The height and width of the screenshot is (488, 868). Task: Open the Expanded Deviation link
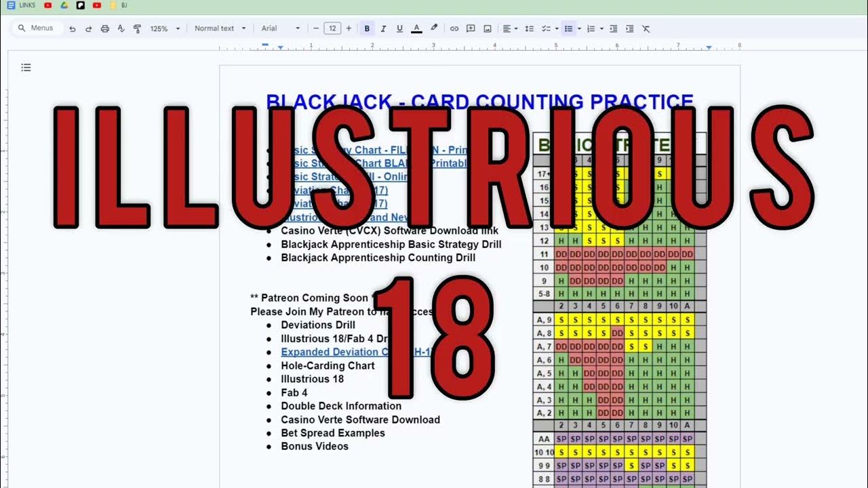click(356, 352)
